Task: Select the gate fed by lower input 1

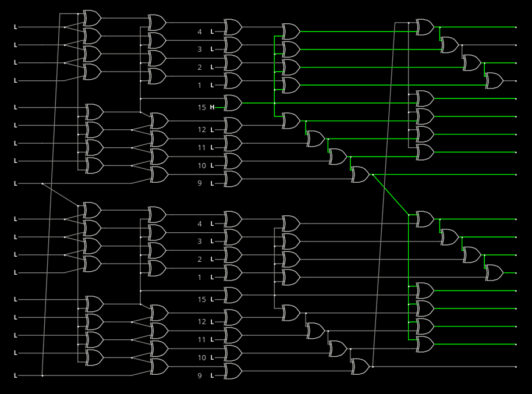Action: click(x=233, y=273)
